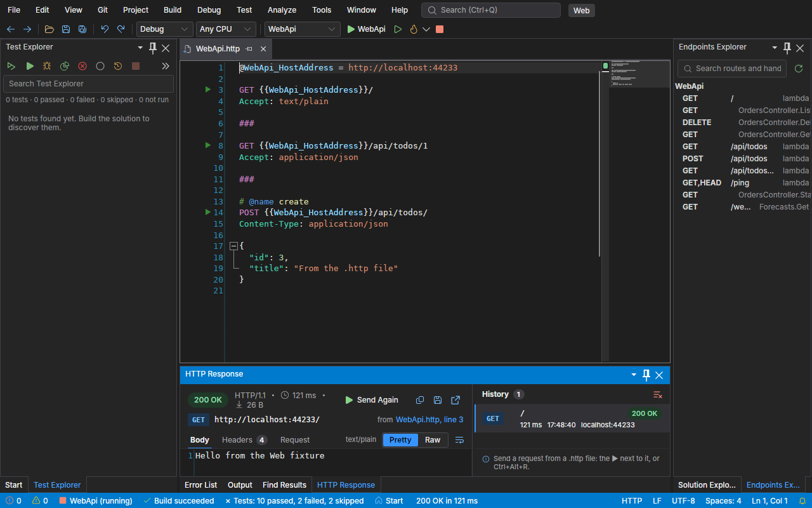Click the Send Again button
The height and width of the screenshot is (508, 812).
[372, 400]
